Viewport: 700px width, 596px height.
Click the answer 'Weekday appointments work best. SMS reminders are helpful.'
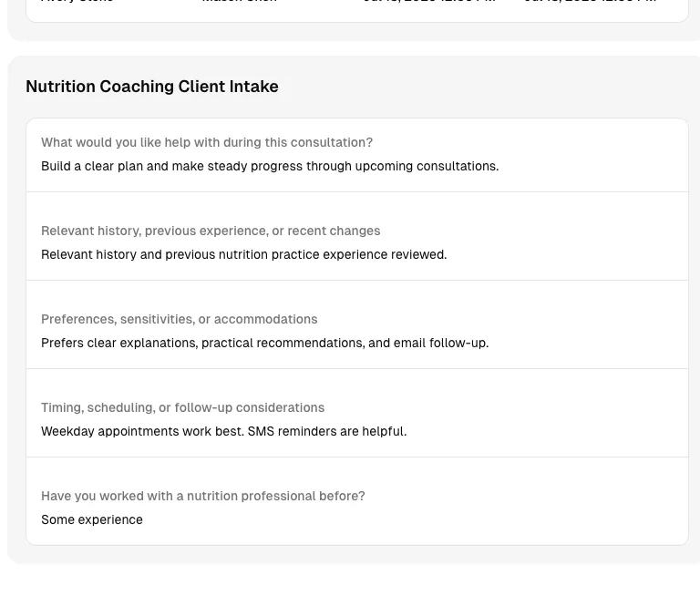tap(223, 431)
